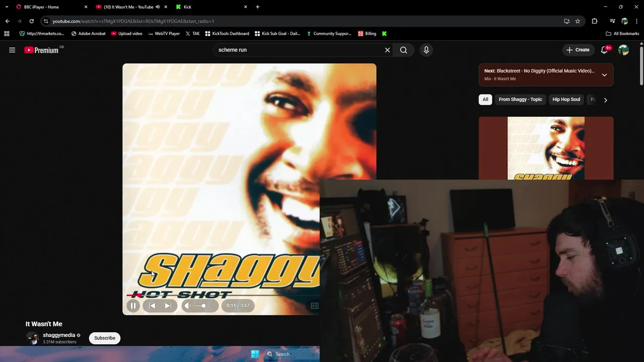Subscribe to shaggymedia channel
This screenshot has height=362, width=644.
point(105,338)
